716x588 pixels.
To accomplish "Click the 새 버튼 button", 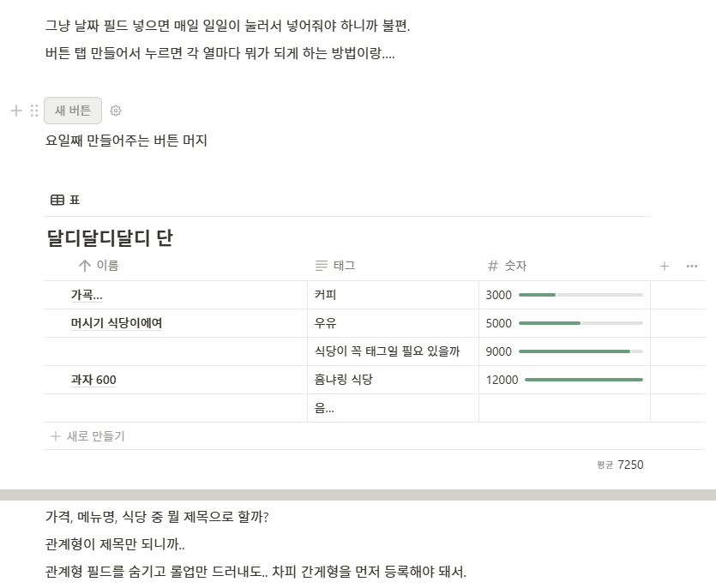I will click(x=73, y=111).
